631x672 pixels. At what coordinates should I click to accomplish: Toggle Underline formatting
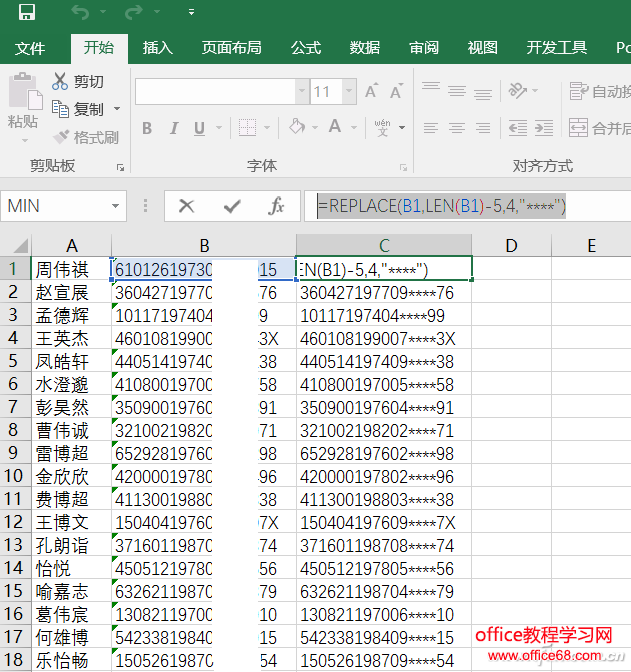coord(199,128)
